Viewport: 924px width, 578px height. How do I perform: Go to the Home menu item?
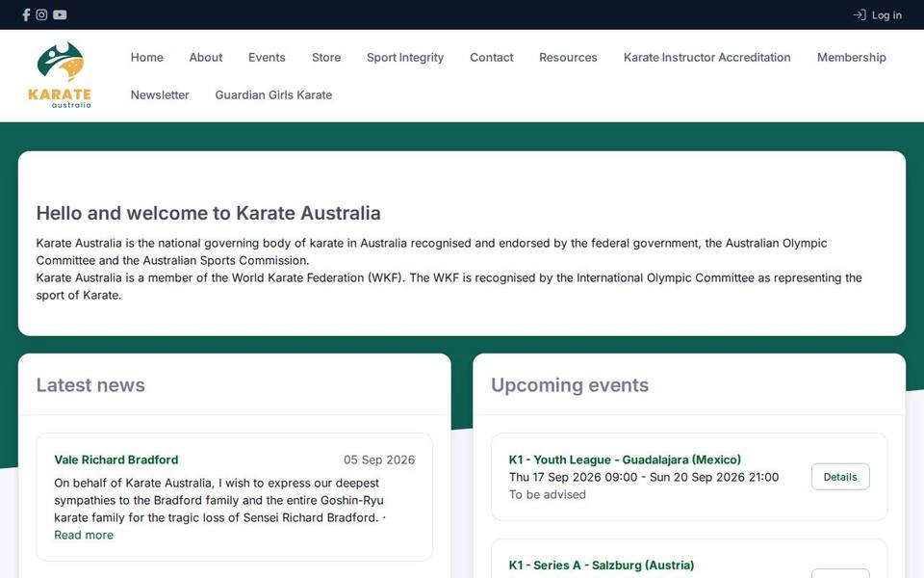(x=146, y=57)
